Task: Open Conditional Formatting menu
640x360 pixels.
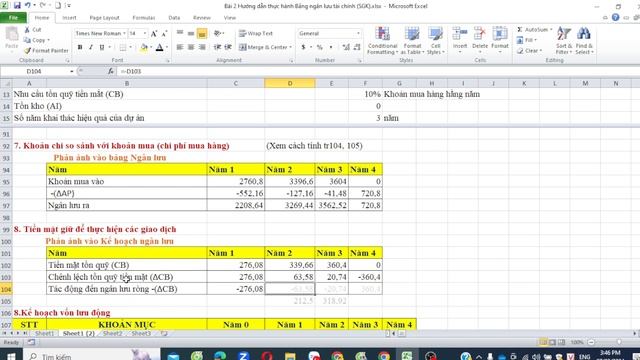Action: coord(382,40)
